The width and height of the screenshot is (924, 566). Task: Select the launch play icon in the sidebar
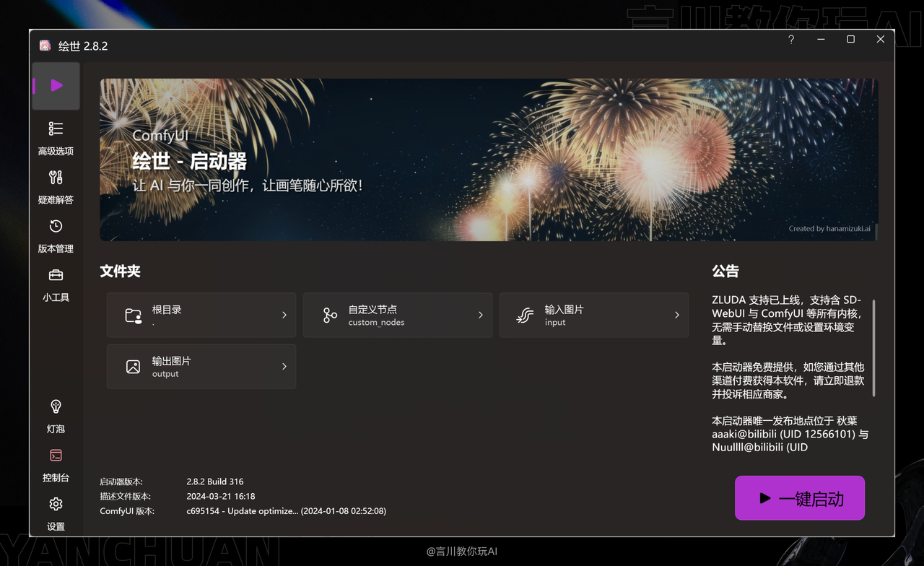tap(56, 84)
